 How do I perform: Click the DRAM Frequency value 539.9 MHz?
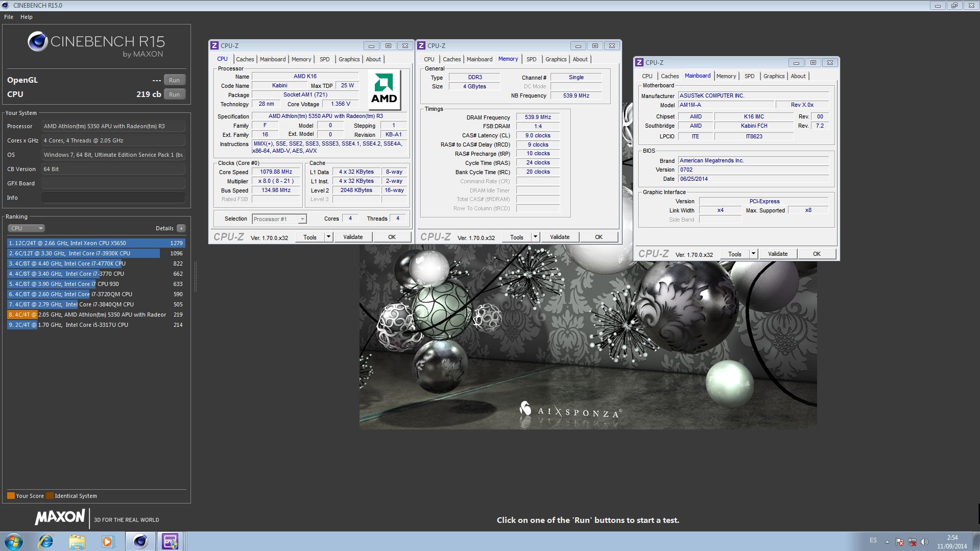tap(538, 117)
